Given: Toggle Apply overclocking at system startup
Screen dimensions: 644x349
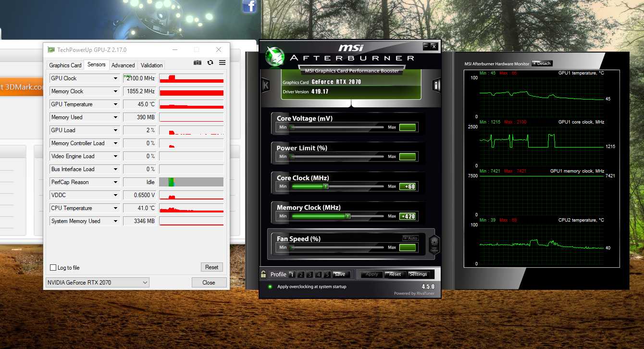Looking at the screenshot, I should 270,287.
